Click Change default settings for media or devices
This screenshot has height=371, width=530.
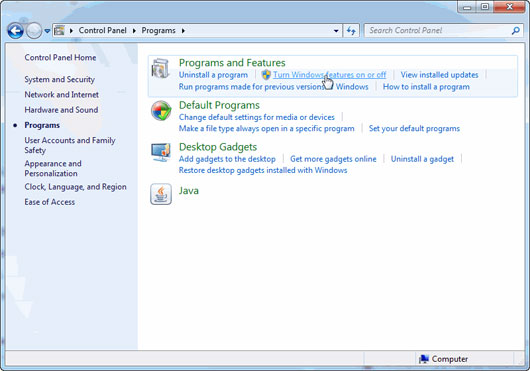click(257, 117)
